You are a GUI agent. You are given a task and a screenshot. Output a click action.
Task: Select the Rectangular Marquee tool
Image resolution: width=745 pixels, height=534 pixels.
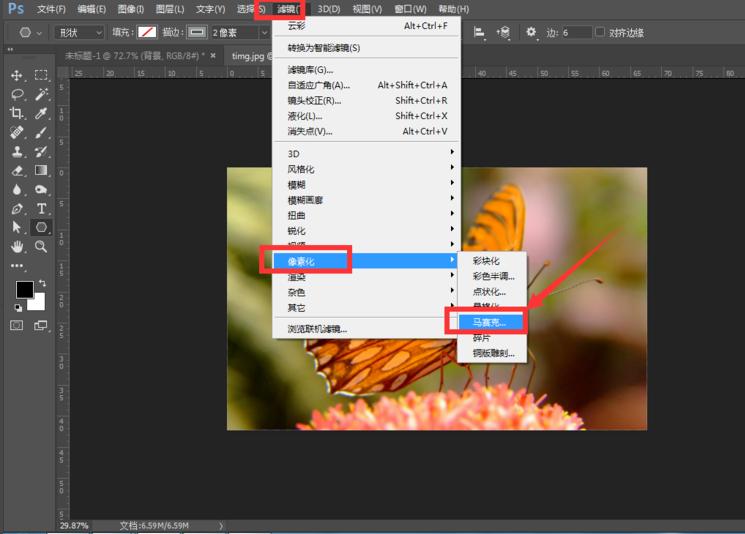pyautogui.click(x=41, y=75)
